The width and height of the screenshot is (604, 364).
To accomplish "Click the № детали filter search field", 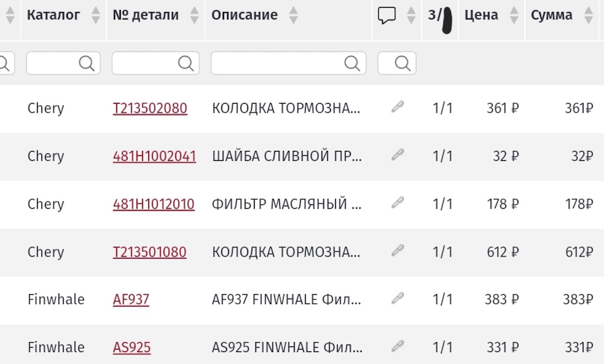I will pos(146,63).
